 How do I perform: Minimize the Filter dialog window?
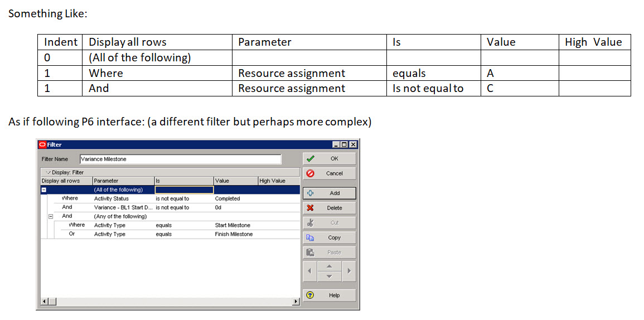tap(336, 144)
